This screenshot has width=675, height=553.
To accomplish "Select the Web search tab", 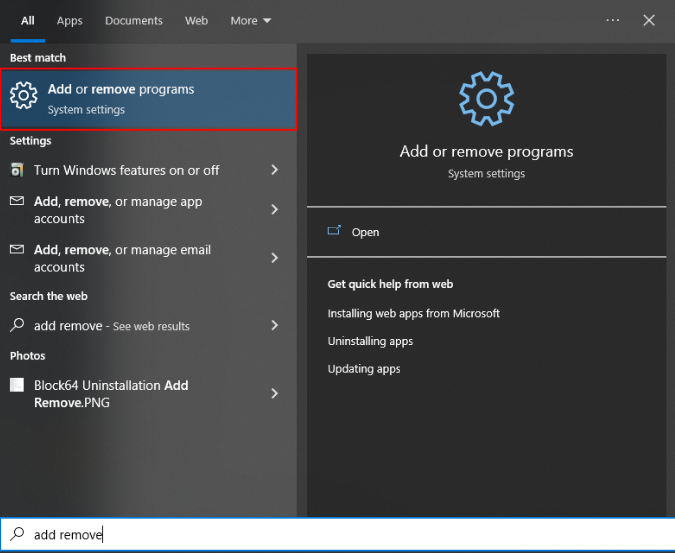I will [x=197, y=20].
